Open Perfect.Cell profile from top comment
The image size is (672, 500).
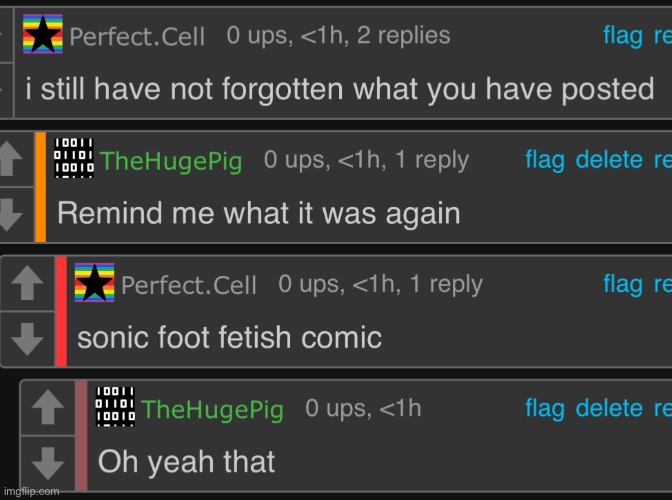click(138, 37)
